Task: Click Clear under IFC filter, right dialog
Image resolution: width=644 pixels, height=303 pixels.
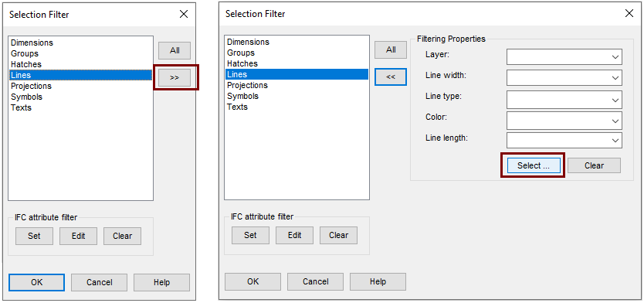Action: point(338,235)
